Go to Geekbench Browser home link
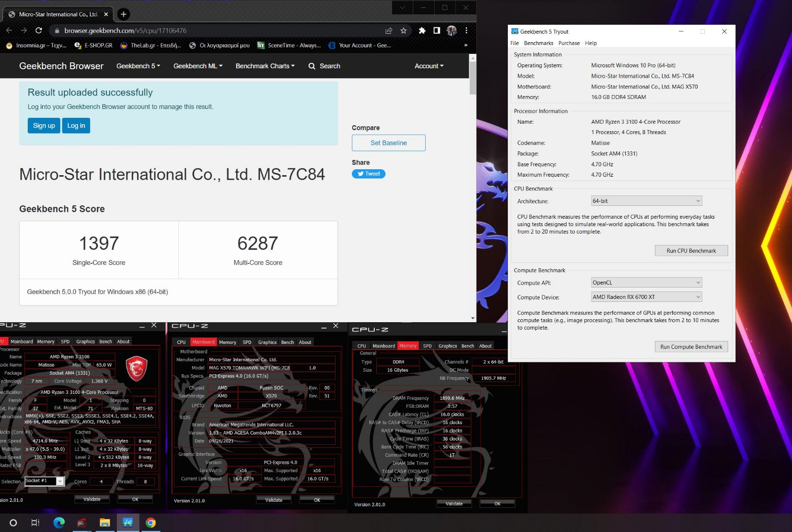Screen dimensions: 792x532 (x=61, y=66)
